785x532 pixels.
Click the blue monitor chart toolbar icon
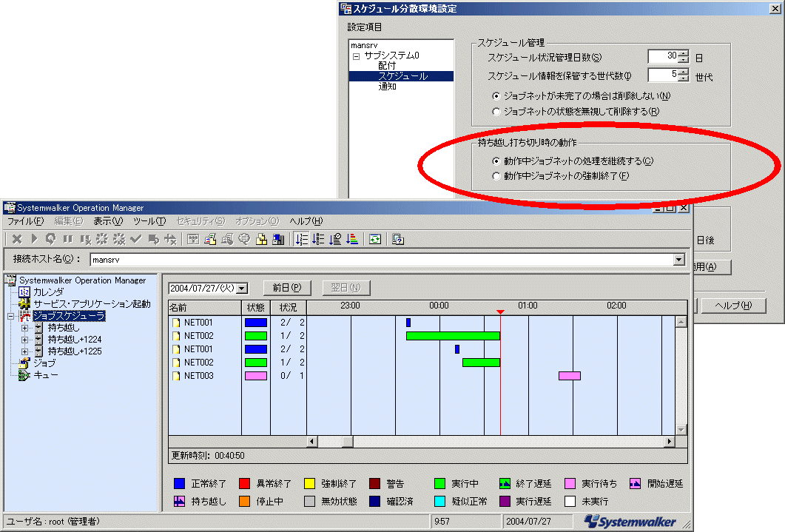point(278,239)
